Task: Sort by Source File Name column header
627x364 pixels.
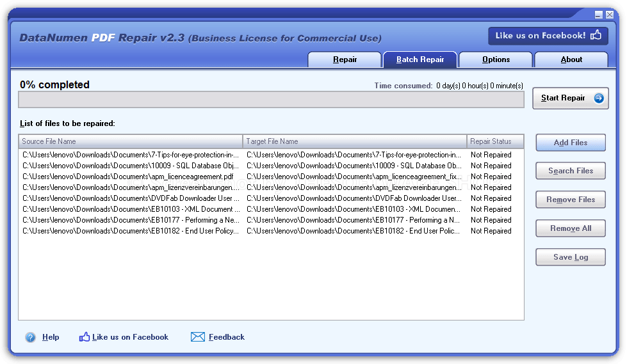Action: point(131,141)
